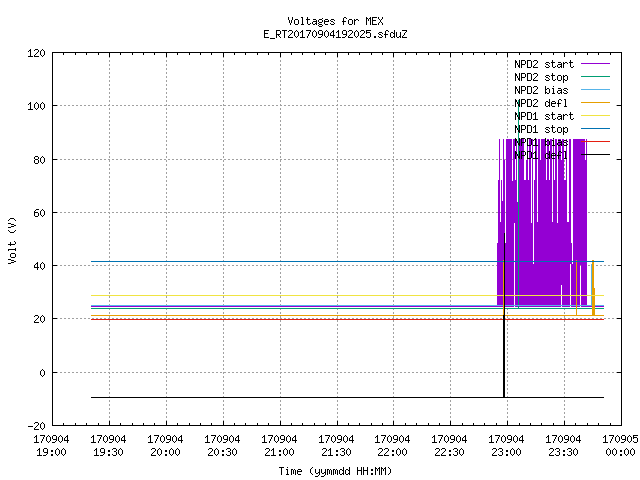Screen dimensions: 640x480
Task: Click the x-axis label 170904 21:30
Action: 336,446
